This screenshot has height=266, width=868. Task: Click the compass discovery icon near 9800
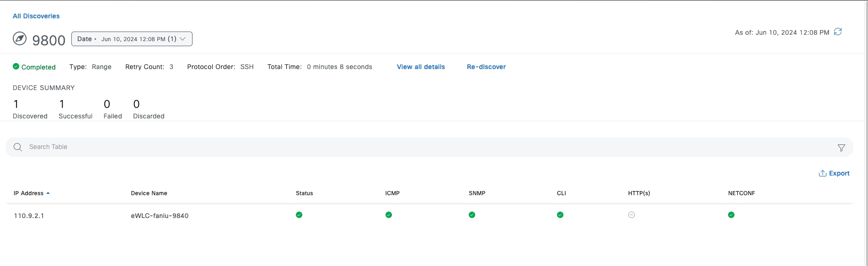(20, 39)
